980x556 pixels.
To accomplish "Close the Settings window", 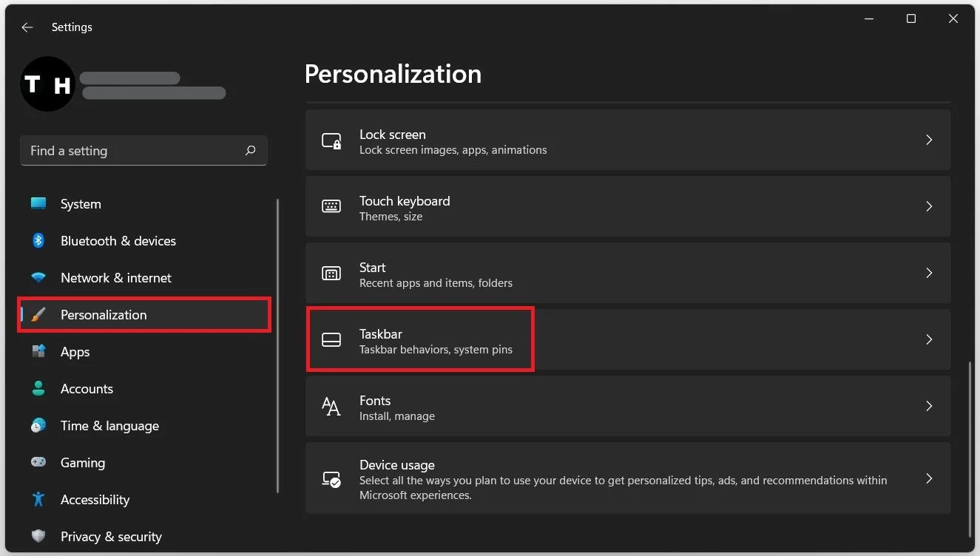I will click(953, 18).
